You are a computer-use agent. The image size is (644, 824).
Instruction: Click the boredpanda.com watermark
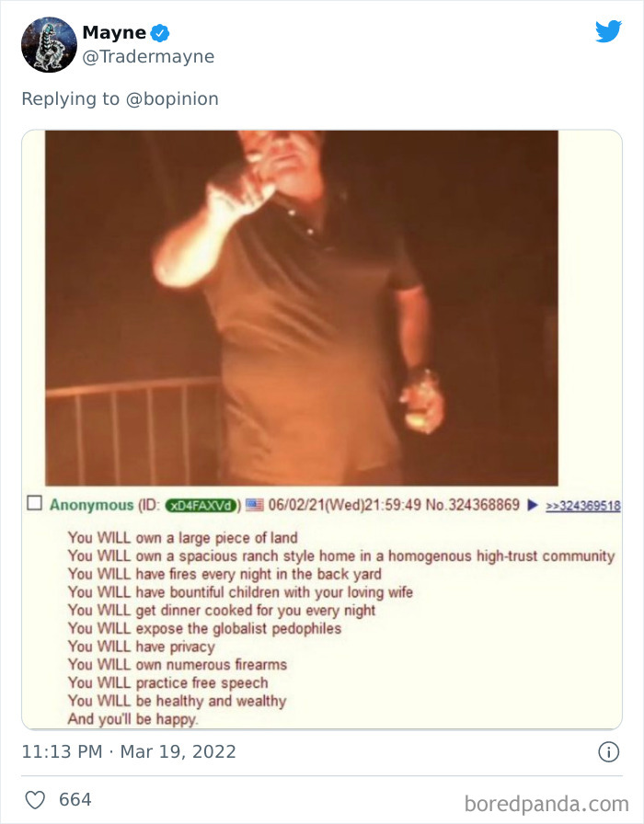pos(546,804)
